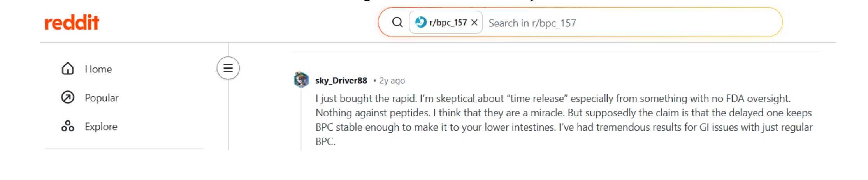
Task: Click the search magnifier icon
Action: click(x=397, y=22)
